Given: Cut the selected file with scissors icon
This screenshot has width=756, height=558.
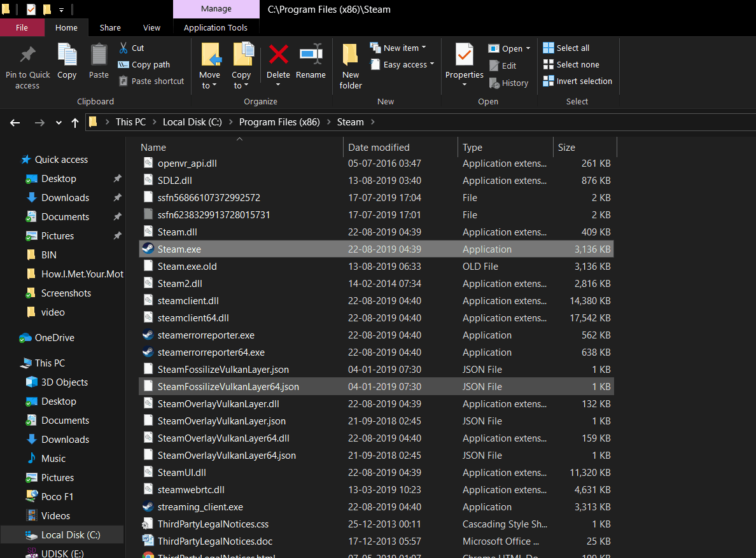Looking at the screenshot, I should tap(123, 48).
